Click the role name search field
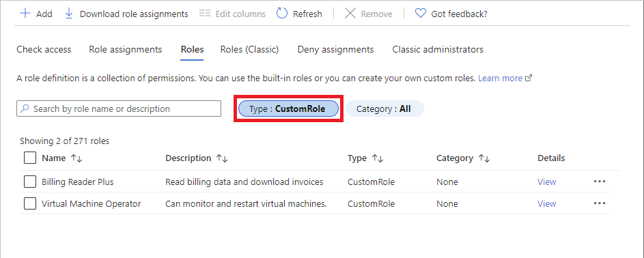644x258 pixels. pyautogui.click(x=119, y=109)
